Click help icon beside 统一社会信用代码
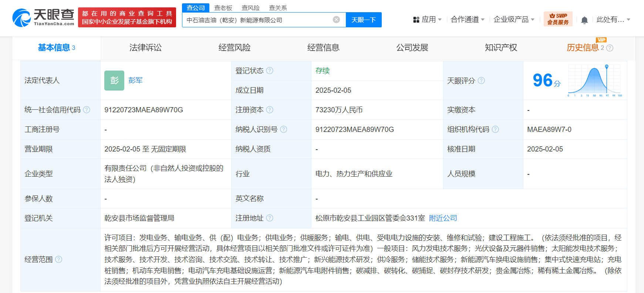 point(87,110)
